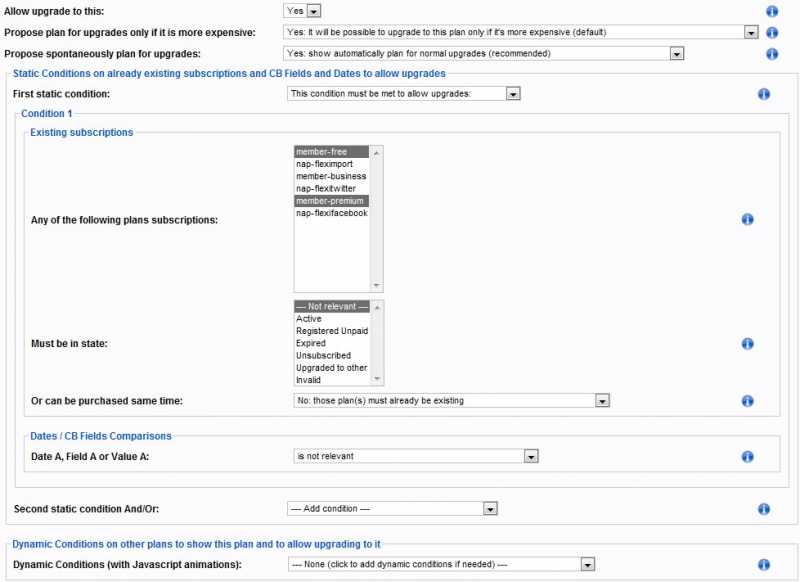Click scroll-down arrow of plans subscriptions list
This screenshot has width=800, height=582.
(377, 285)
